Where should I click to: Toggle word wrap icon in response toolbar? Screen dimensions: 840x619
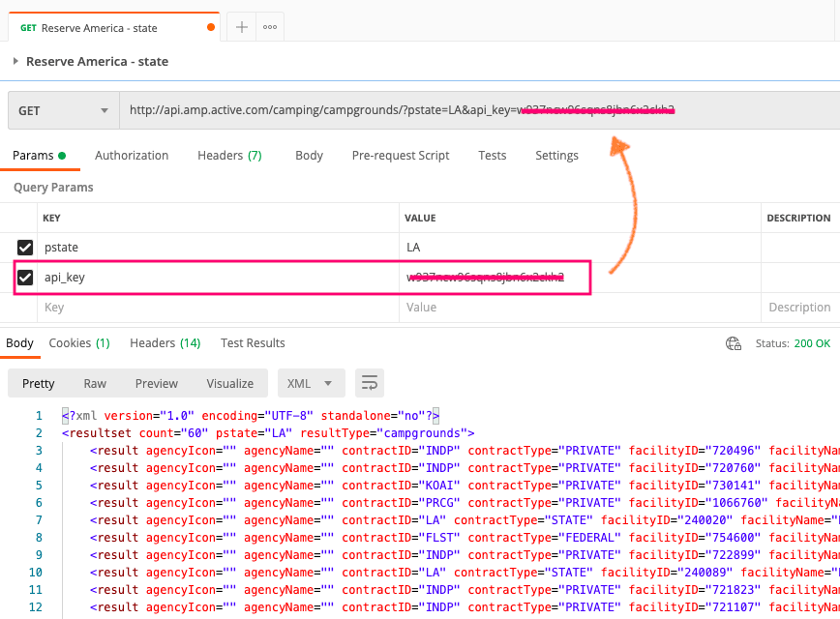(370, 383)
